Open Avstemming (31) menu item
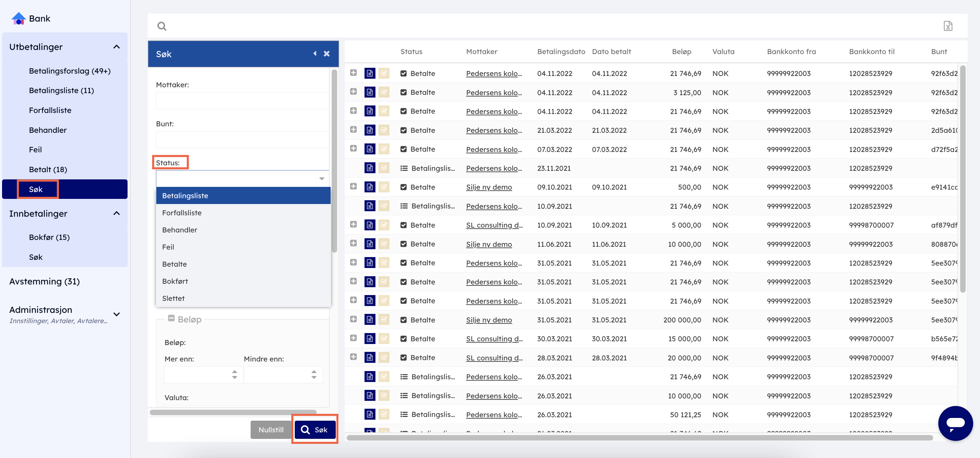Image resolution: width=980 pixels, height=458 pixels. point(44,281)
